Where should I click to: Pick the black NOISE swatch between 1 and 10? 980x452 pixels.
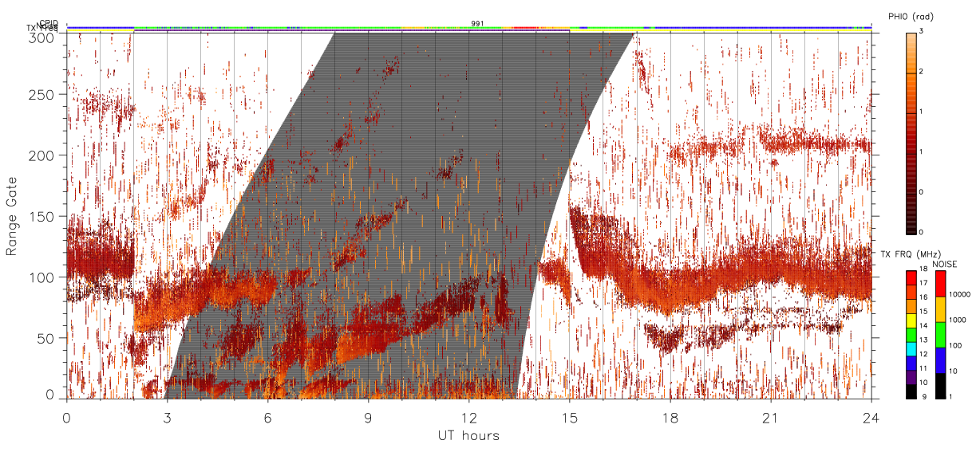point(941,385)
